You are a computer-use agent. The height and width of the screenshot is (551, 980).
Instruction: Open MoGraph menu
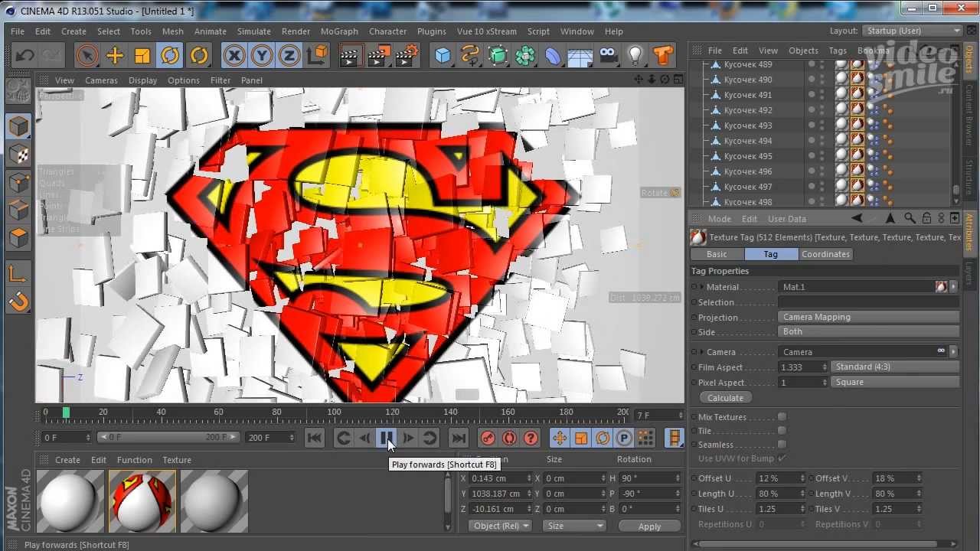coord(339,31)
